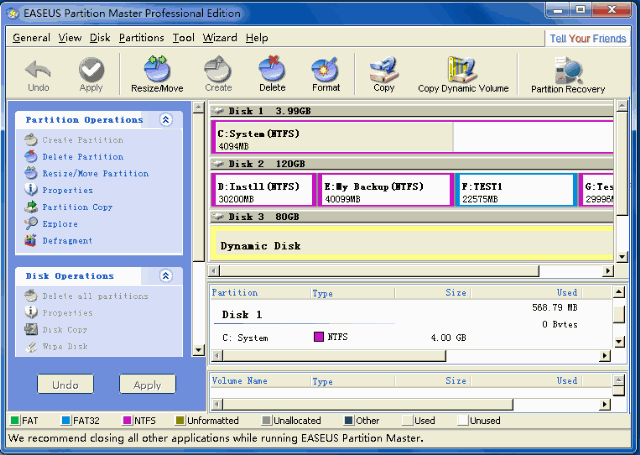
Task: Click the application icon in title bar
Action: click(x=13, y=13)
